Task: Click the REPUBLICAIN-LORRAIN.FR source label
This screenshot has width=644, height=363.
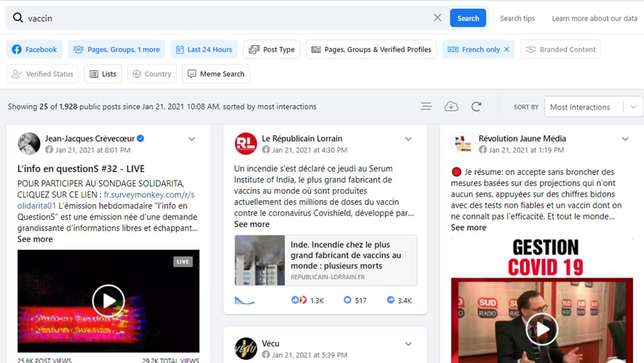Action: (x=328, y=277)
